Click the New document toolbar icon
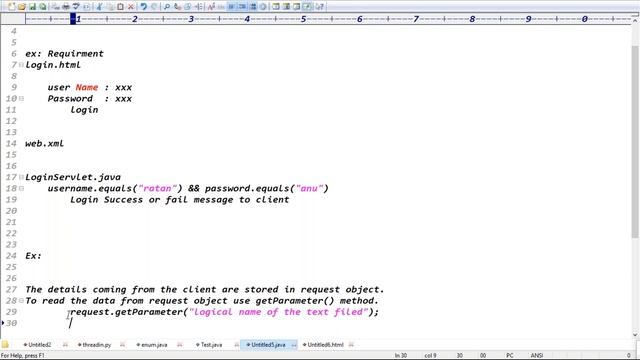The image size is (640, 360). [x=11, y=7]
